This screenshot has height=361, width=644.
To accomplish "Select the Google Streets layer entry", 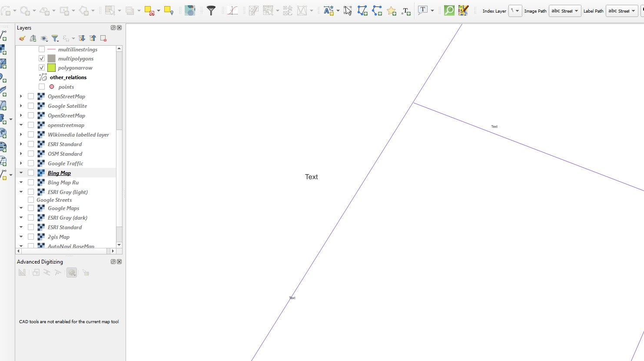I will [x=54, y=200].
